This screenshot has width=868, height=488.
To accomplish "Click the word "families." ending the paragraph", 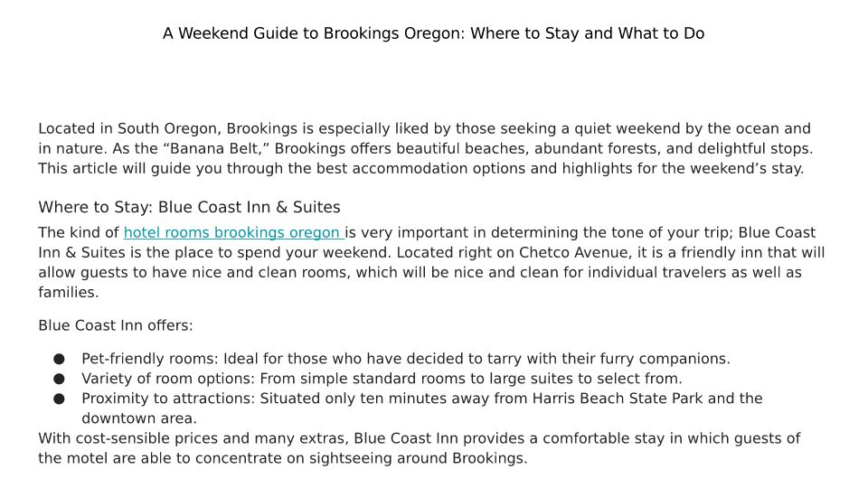I will click(x=68, y=293).
